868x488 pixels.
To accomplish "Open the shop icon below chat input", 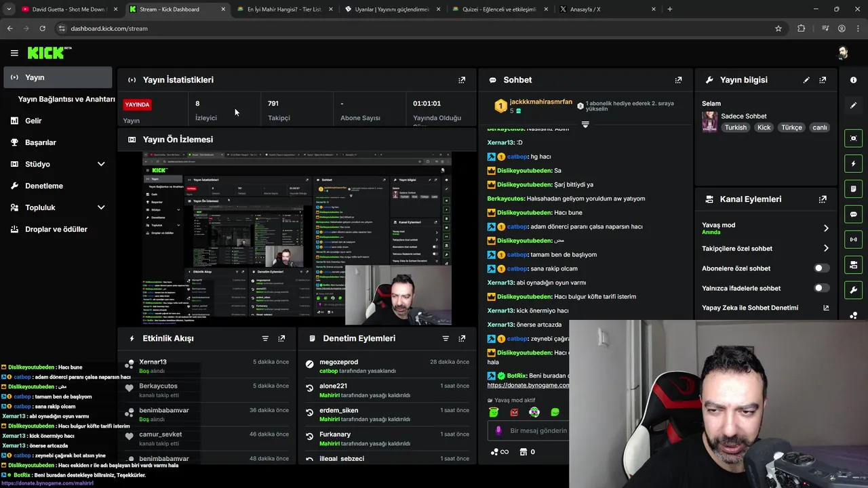I will pos(523,452).
